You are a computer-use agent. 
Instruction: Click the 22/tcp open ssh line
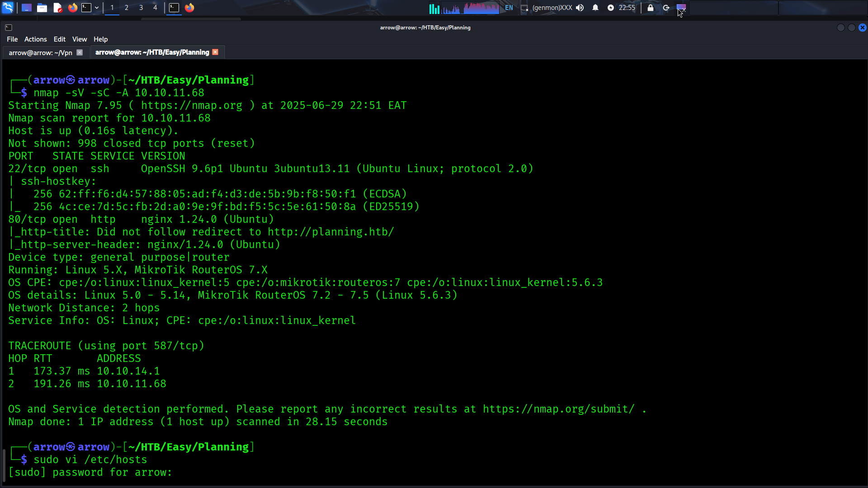271,169
